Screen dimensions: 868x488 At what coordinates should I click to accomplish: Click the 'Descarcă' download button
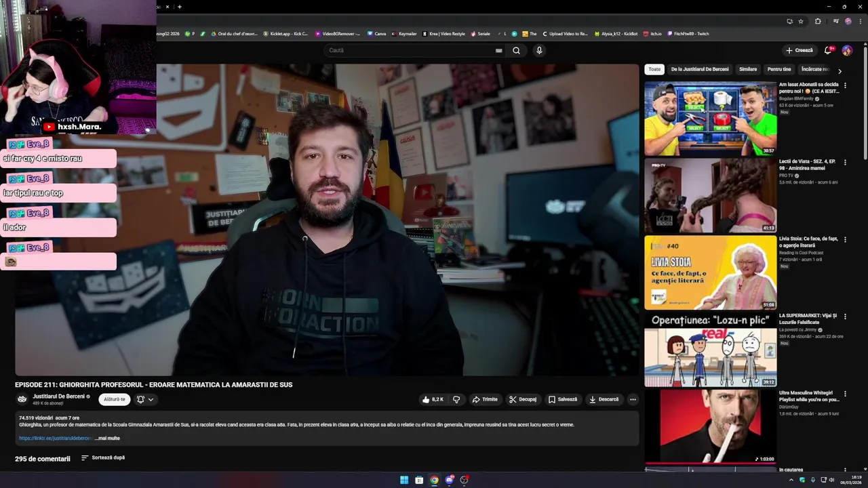[x=604, y=399]
